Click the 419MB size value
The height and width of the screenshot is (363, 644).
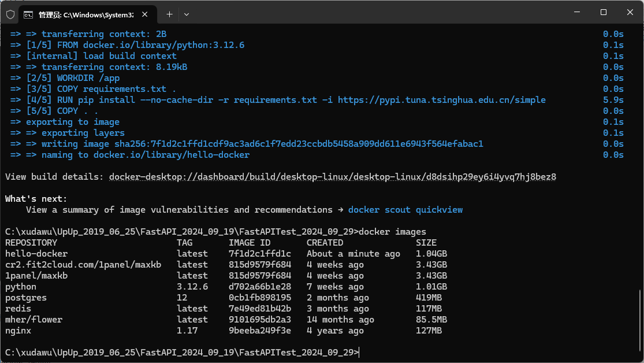(429, 298)
